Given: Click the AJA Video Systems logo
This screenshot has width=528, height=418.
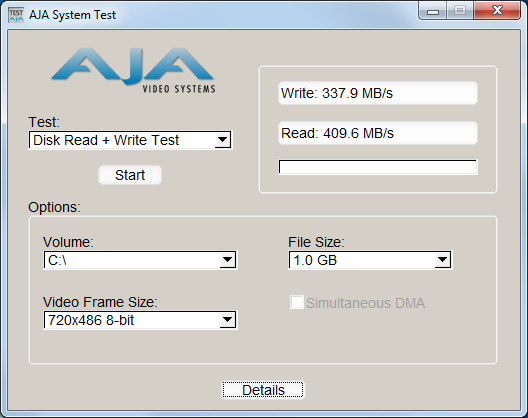Looking at the screenshot, I should [x=133, y=70].
